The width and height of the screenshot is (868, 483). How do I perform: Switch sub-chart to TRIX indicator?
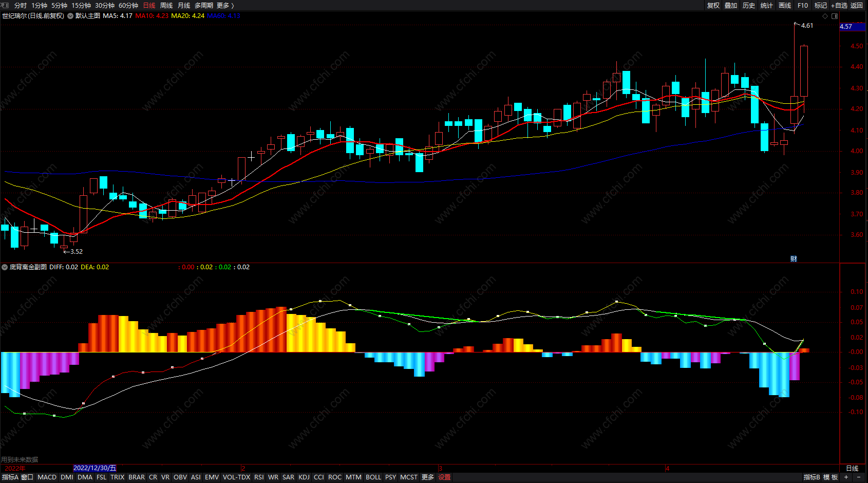[x=118, y=477]
